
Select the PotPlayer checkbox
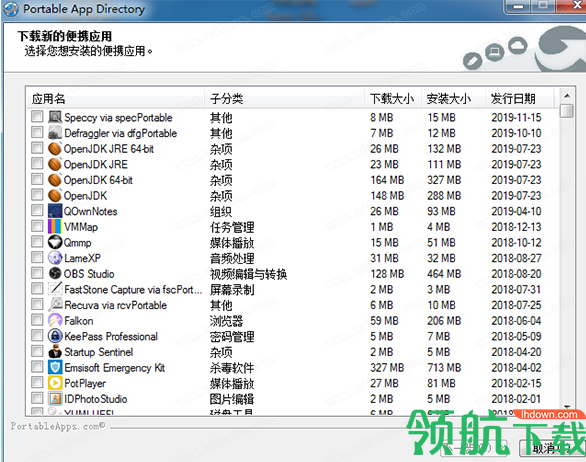click(x=37, y=383)
